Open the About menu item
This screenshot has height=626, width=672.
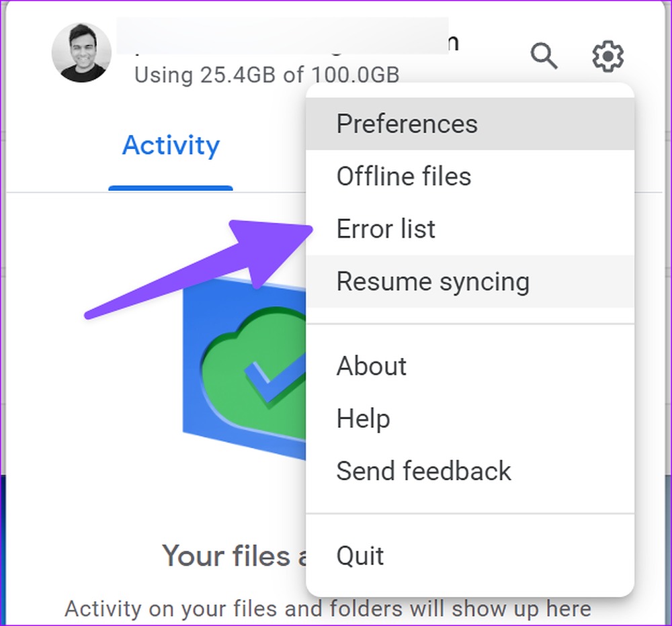tap(470, 366)
